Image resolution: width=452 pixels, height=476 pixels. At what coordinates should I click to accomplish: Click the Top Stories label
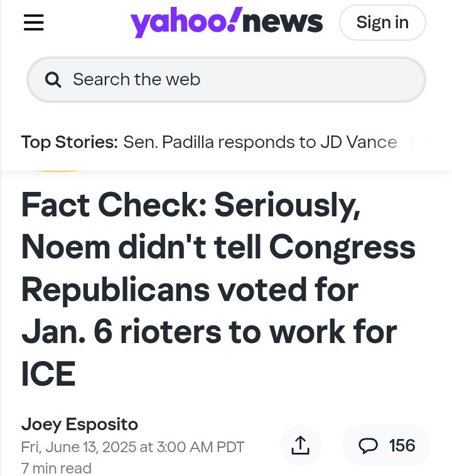(x=70, y=142)
